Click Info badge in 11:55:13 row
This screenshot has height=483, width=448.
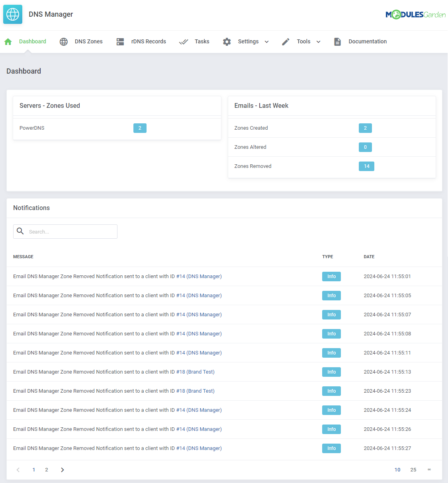pos(331,372)
